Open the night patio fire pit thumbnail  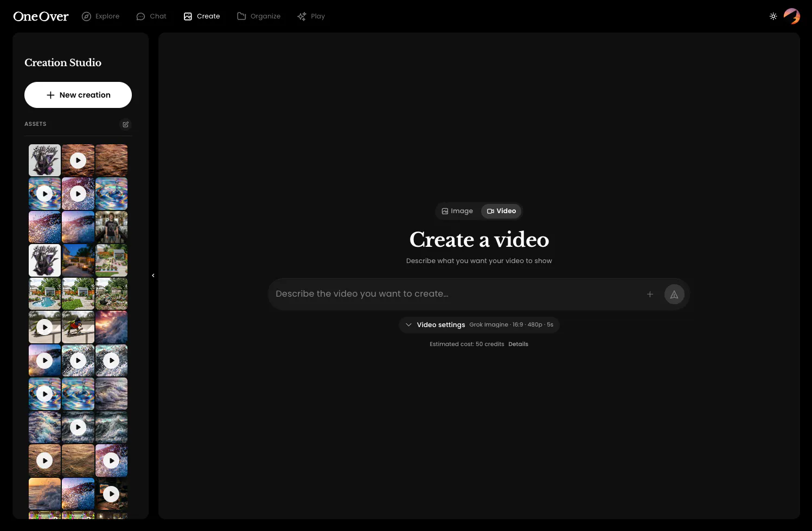point(78,260)
